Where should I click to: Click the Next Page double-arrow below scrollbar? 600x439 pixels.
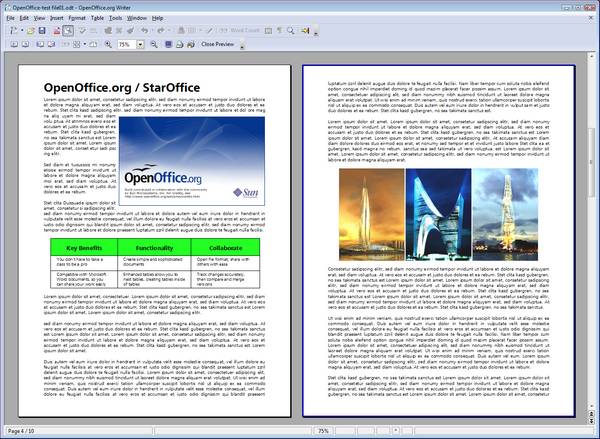pyautogui.click(x=591, y=421)
